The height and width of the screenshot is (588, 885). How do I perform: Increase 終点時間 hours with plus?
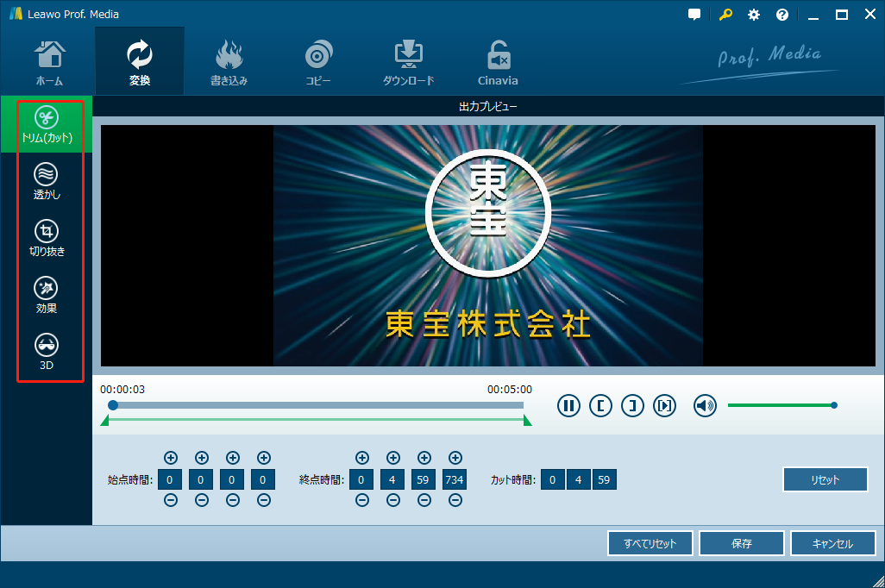click(x=362, y=458)
